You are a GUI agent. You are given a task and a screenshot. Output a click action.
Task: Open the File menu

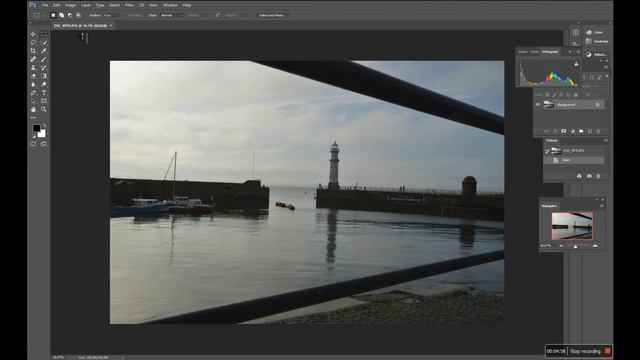[x=45, y=5]
